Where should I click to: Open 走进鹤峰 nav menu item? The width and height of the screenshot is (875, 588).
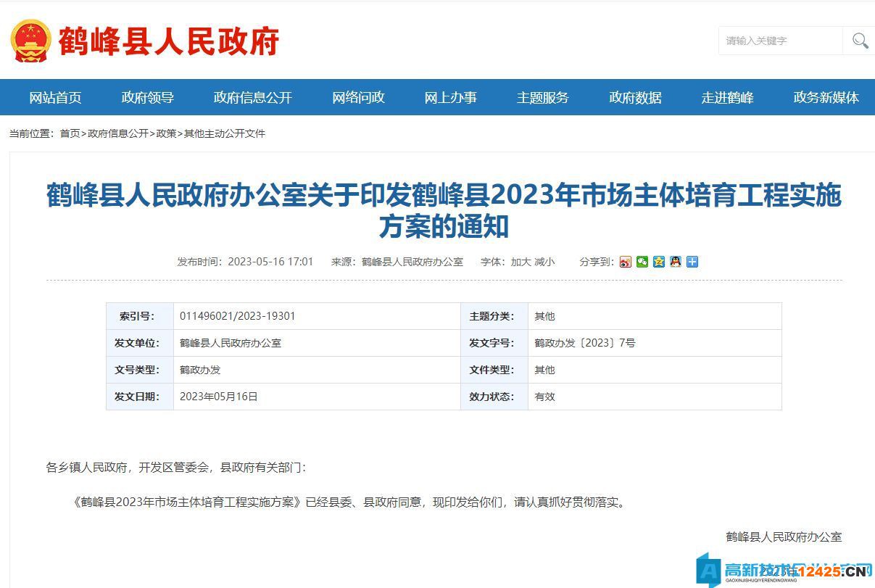[727, 97]
